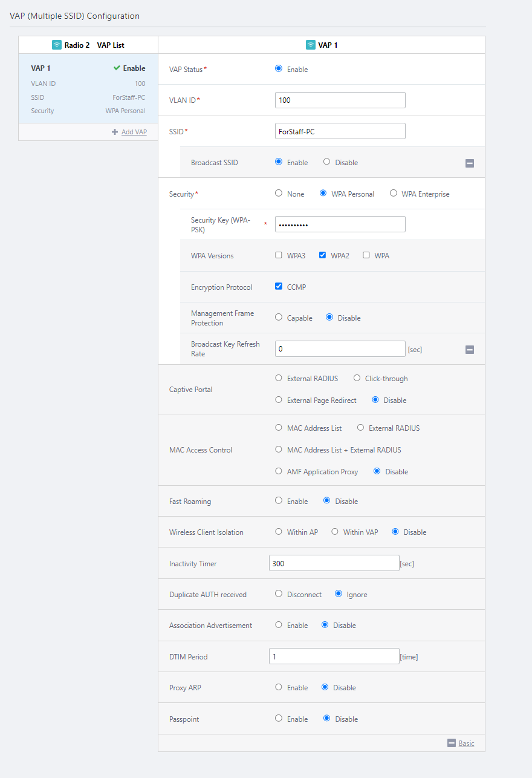532x778 pixels.
Task: Toggle the CCMP encryption checkbox
Action: 279,287
